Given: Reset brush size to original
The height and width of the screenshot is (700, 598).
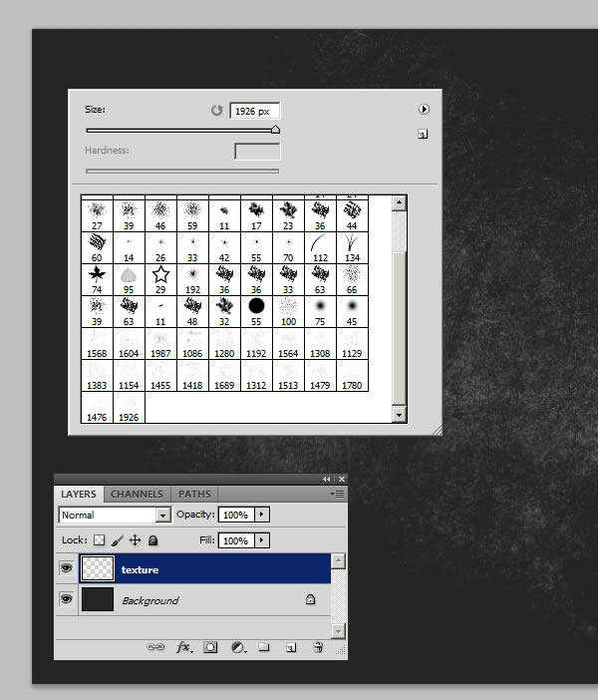Looking at the screenshot, I should (216, 111).
